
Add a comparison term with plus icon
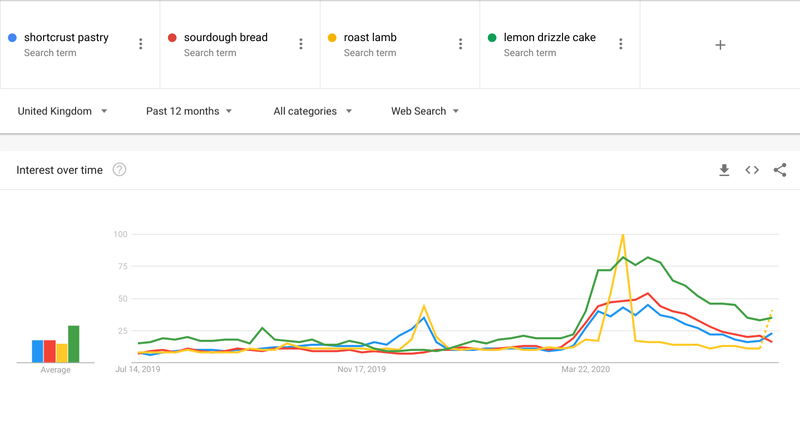coord(720,45)
